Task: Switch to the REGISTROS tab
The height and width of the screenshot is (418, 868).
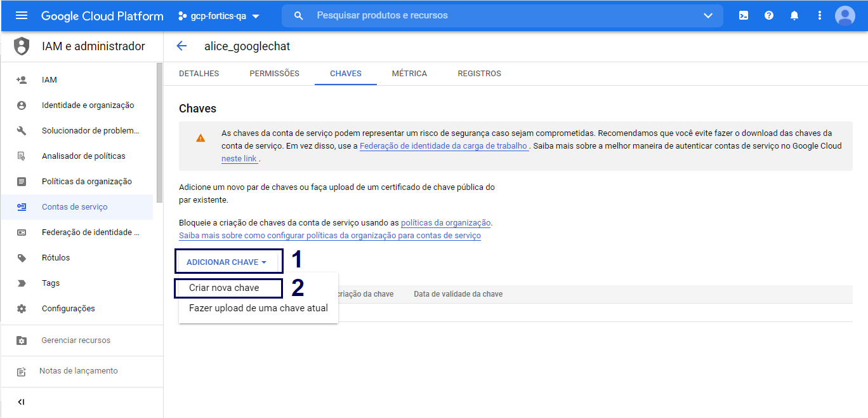Action: click(480, 74)
